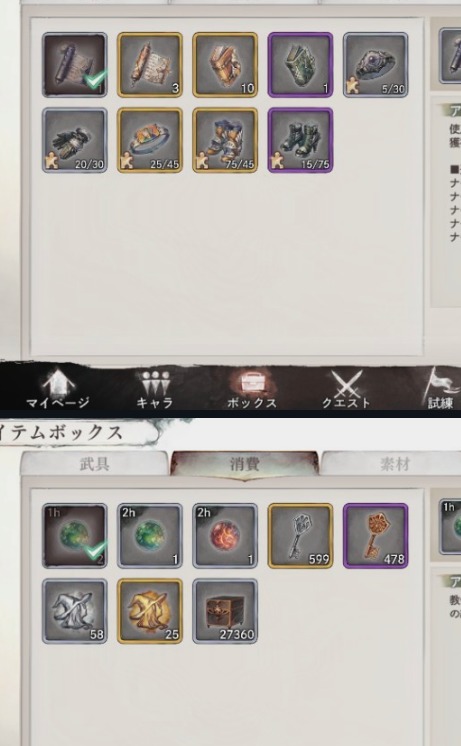Switch to the 武具 tab

94,463
